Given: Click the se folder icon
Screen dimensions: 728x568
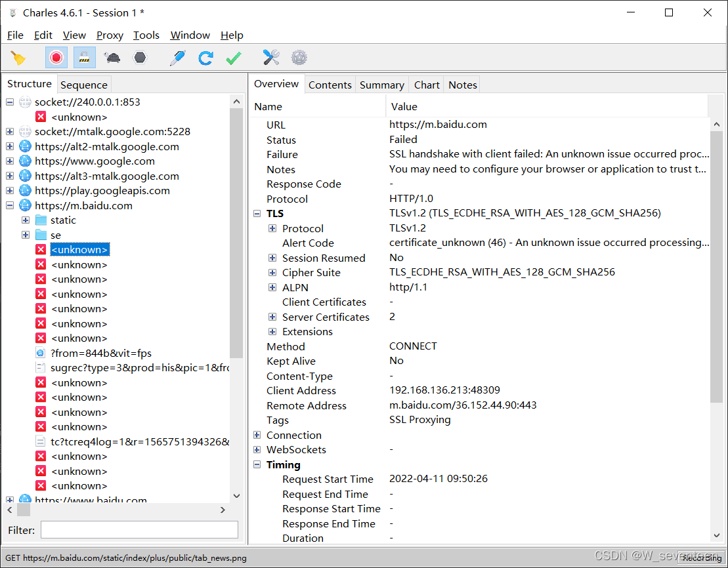Looking at the screenshot, I should 41,235.
